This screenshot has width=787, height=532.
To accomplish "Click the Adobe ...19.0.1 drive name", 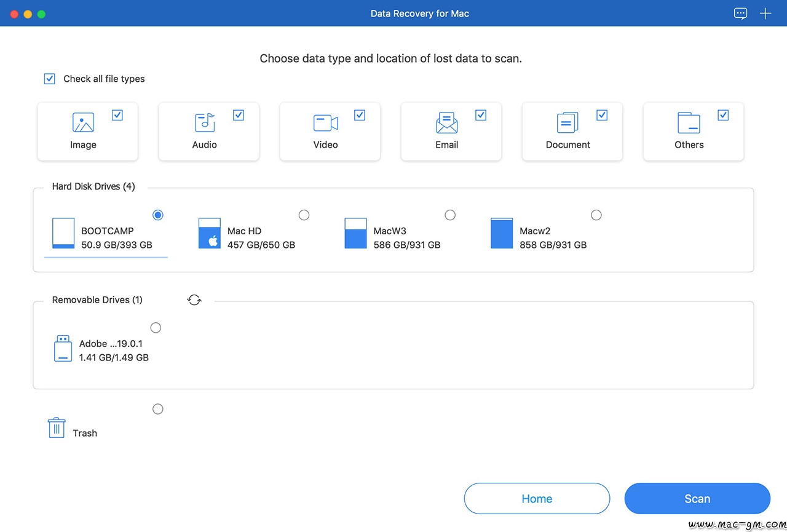I will click(111, 344).
